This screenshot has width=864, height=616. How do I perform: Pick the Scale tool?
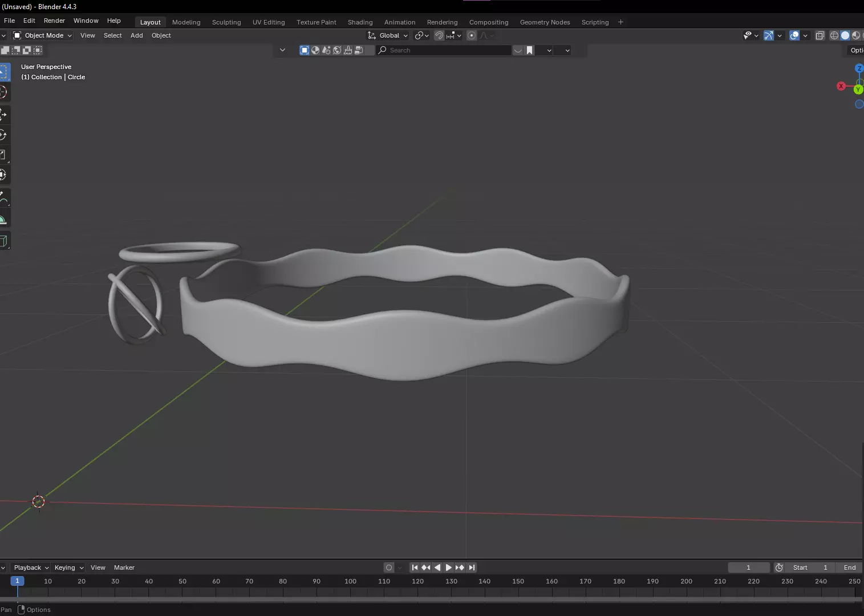tap(5, 155)
